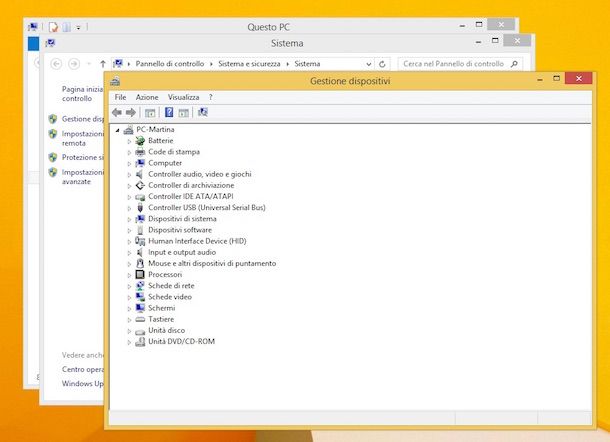Select the Schede video icon
The height and width of the screenshot is (442, 610).
click(140, 297)
